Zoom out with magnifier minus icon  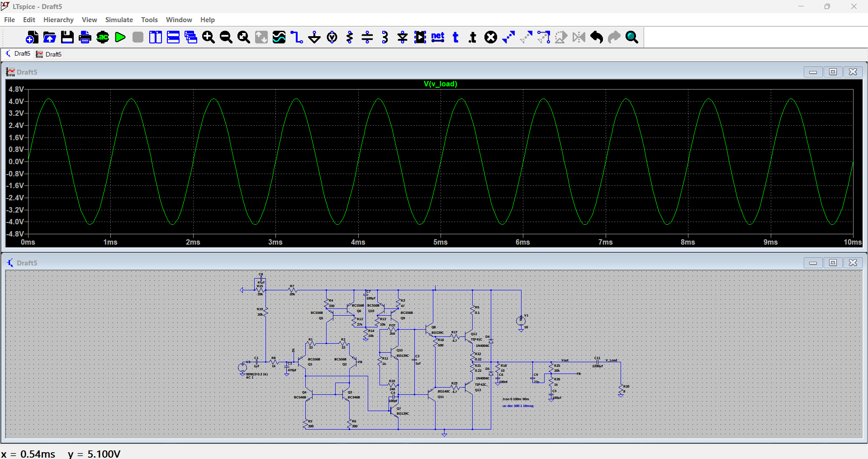[226, 37]
